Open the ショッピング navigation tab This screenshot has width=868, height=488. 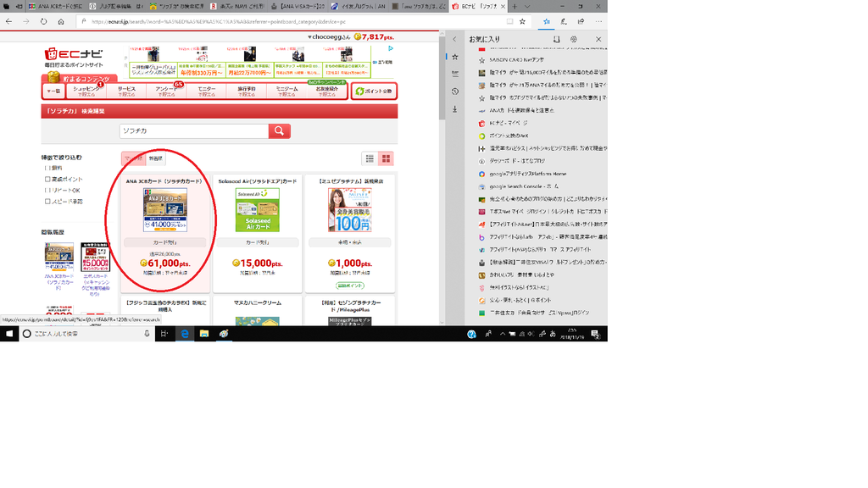tap(86, 91)
